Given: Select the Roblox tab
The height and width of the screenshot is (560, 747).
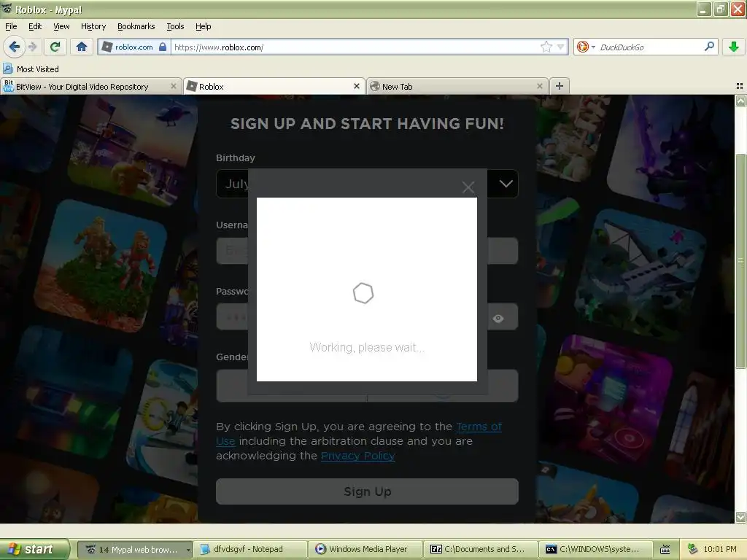Looking at the screenshot, I should coord(274,87).
